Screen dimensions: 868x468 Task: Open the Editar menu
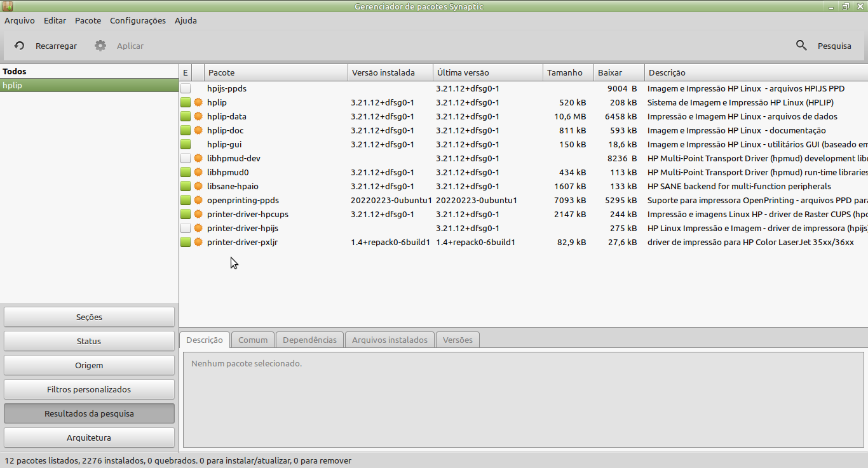pos(55,20)
